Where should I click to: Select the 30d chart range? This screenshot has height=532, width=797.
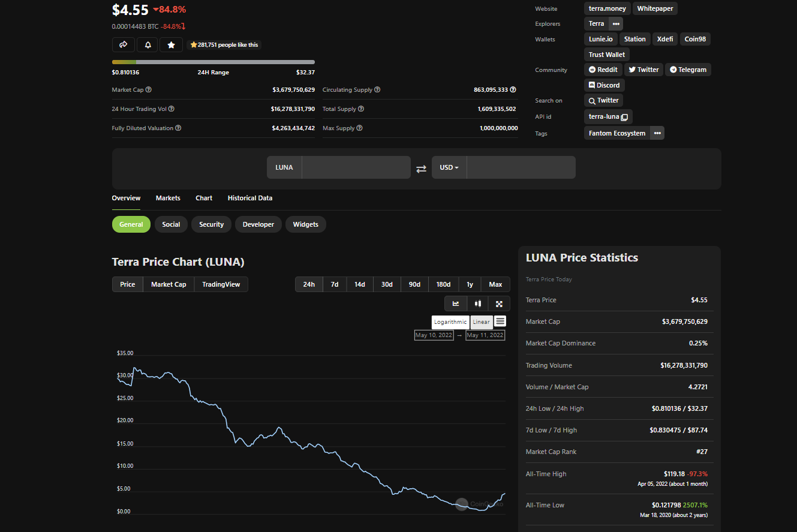pos(387,284)
